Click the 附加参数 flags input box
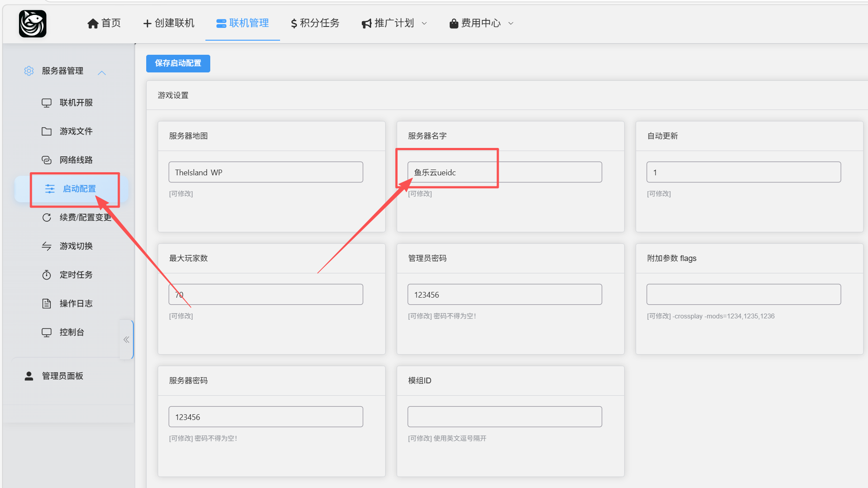The height and width of the screenshot is (488, 868). (x=743, y=295)
